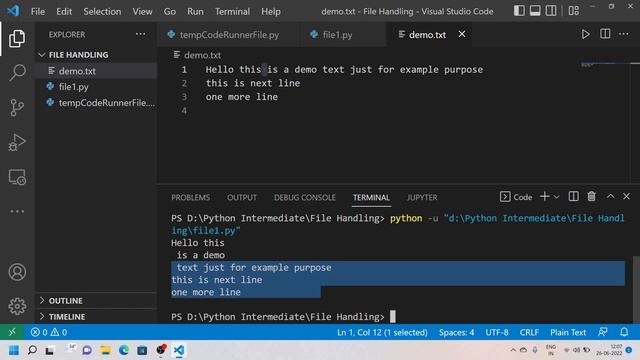The height and width of the screenshot is (360, 640).
Task: Toggle primary side bar layout icon
Action: (x=519, y=11)
